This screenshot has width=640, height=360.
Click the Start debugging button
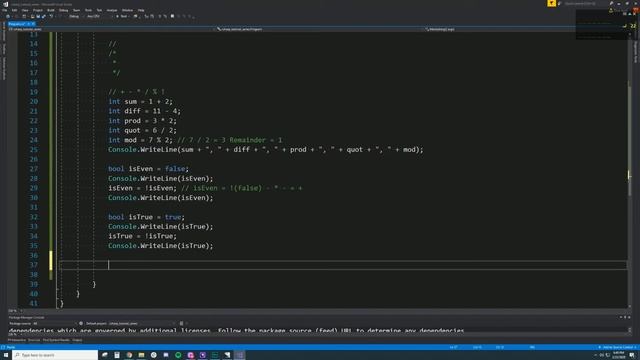click(x=122, y=16)
